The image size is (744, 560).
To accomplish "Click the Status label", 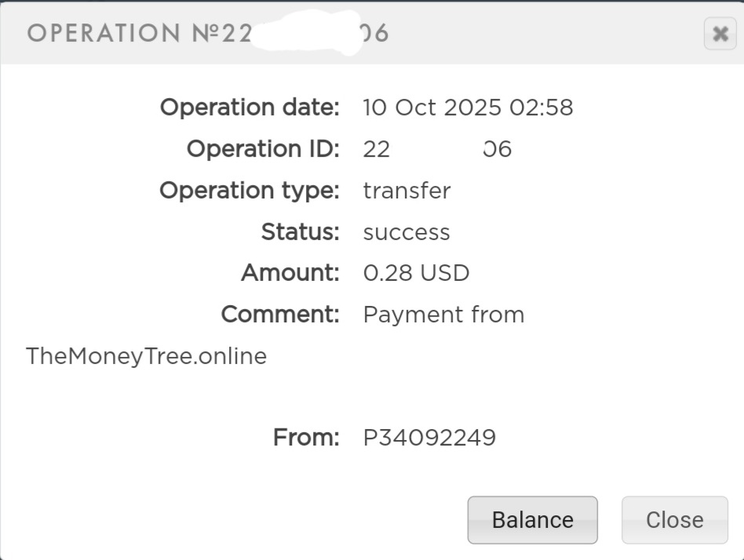I will (300, 232).
